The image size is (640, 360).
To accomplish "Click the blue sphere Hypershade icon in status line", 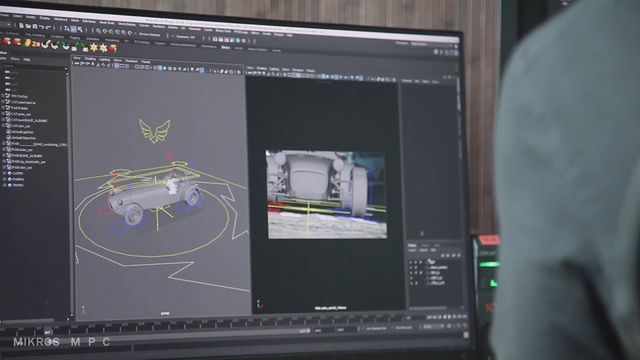I will 238,40.
